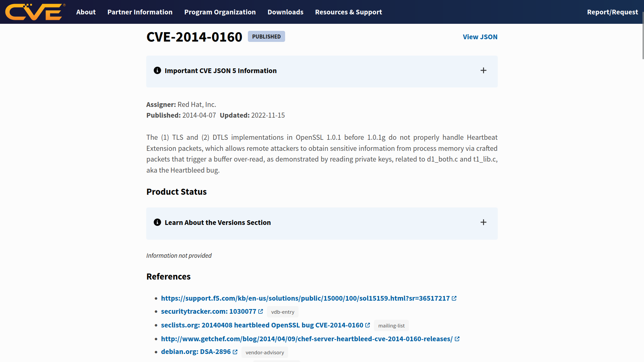Click external-link icon after seclists.org entry

click(368, 325)
